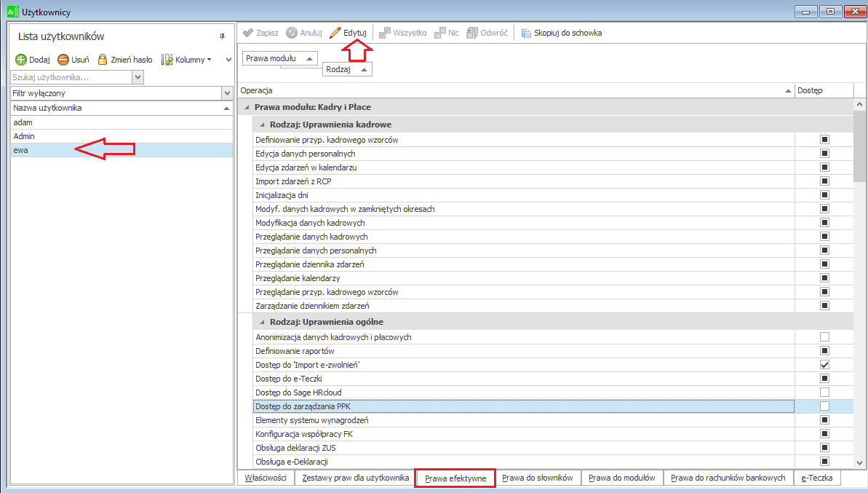The height and width of the screenshot is (493, 868).
Task: Click the Zmień hasło padlock icon
Action: point(103,59)
